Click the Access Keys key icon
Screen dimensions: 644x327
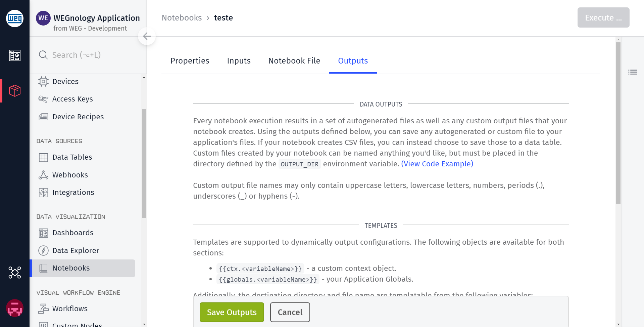(43, 99)
